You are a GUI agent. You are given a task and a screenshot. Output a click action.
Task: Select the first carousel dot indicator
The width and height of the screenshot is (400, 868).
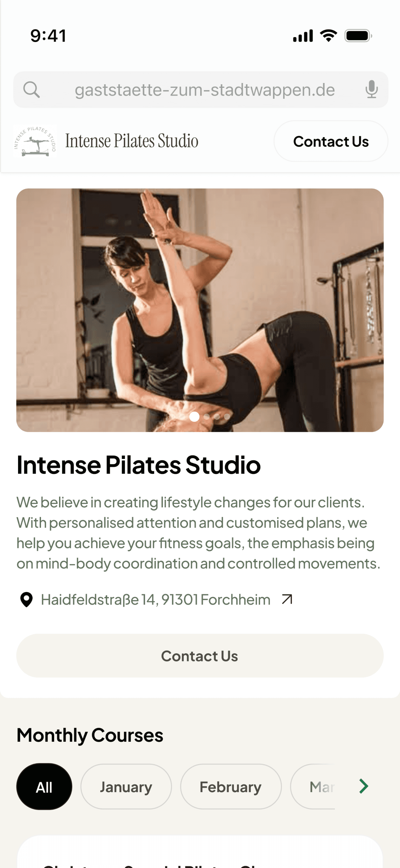tap(194, 417)
